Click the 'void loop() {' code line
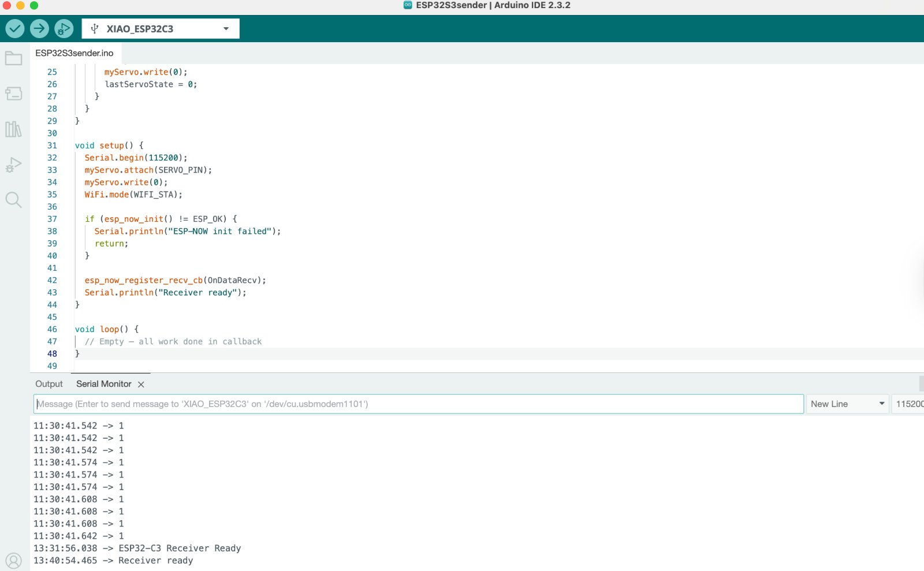The image size is (924, 571). click(x=107, y=329)
